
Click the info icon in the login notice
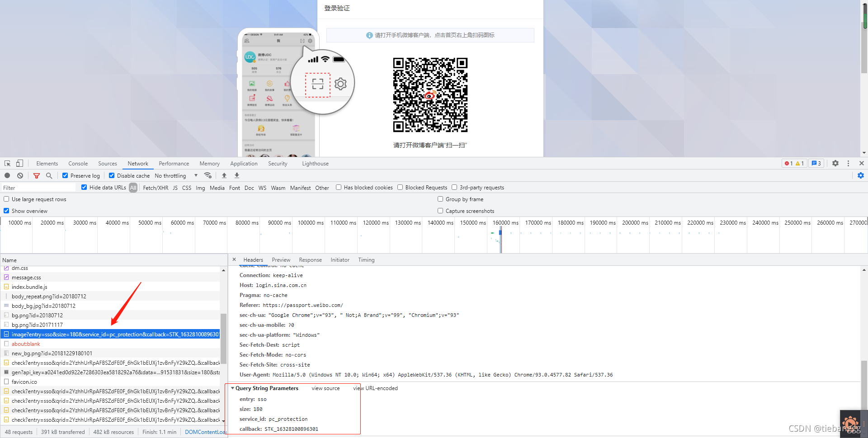pyautogui.click(x=369, y=35)
